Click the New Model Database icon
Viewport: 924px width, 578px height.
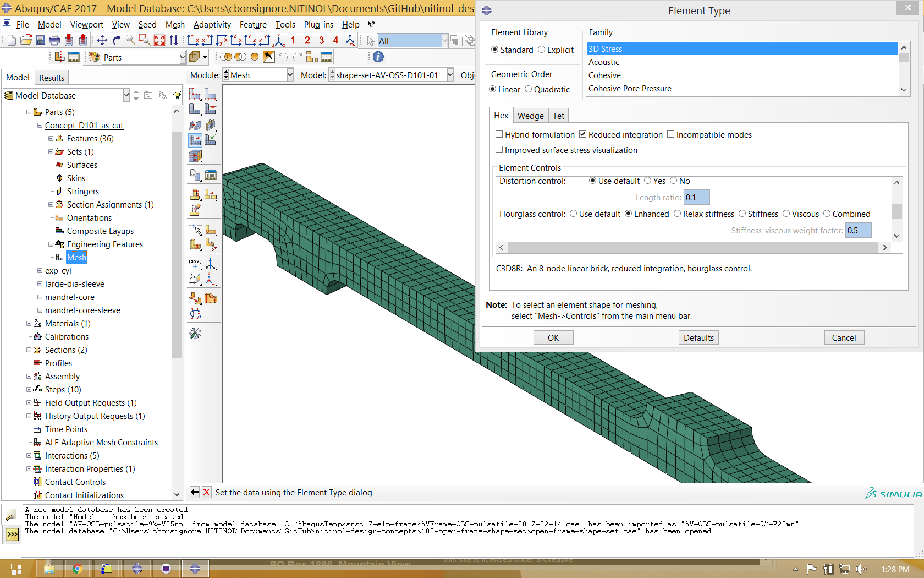pyautogui.click(x=12, y=40)
